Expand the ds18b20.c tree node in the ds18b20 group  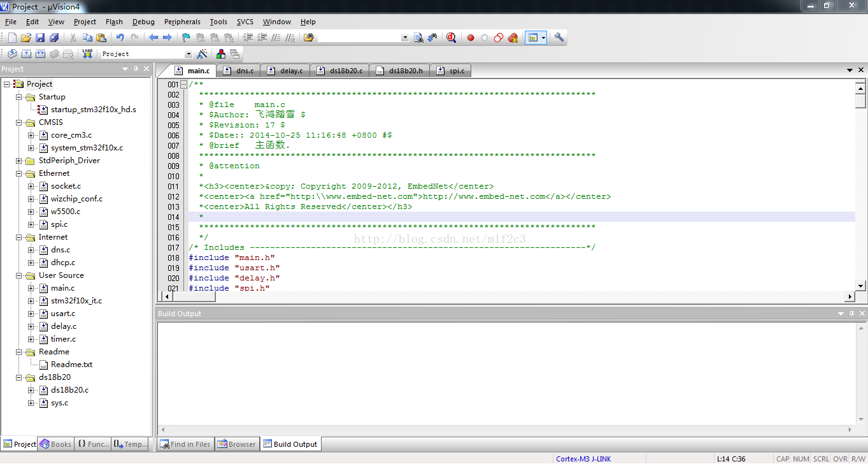(31, 390)
